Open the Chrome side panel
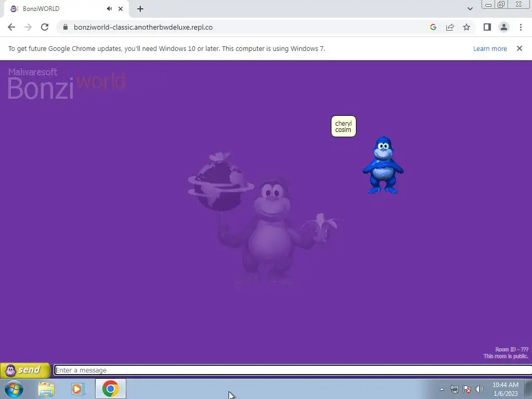This screenshot has height=399, width=532. pos(487,27)
